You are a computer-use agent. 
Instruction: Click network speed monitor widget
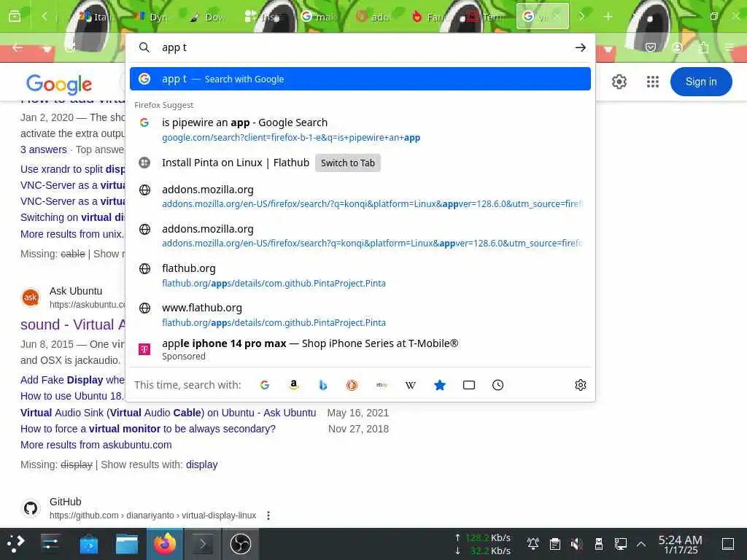483,544
